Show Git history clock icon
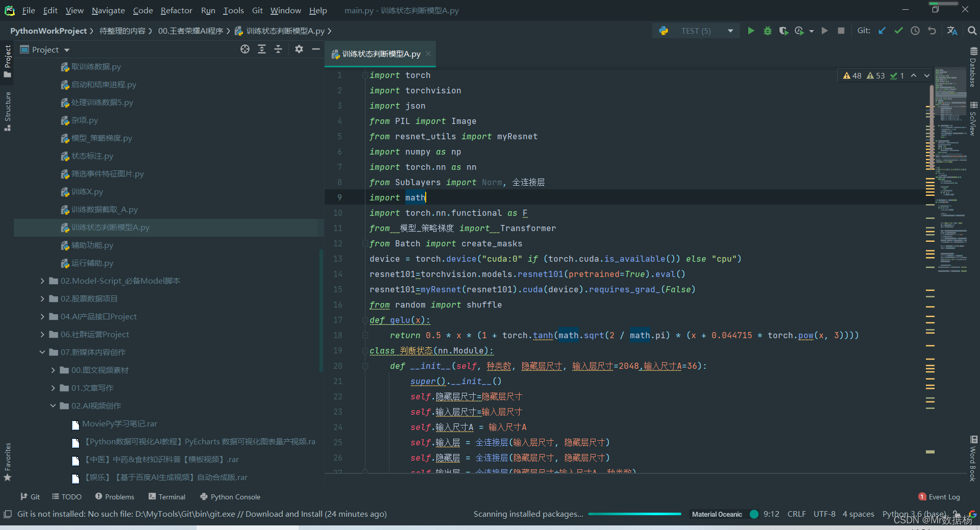The width and height of the screenshot is (980, 530). point(915,31)
